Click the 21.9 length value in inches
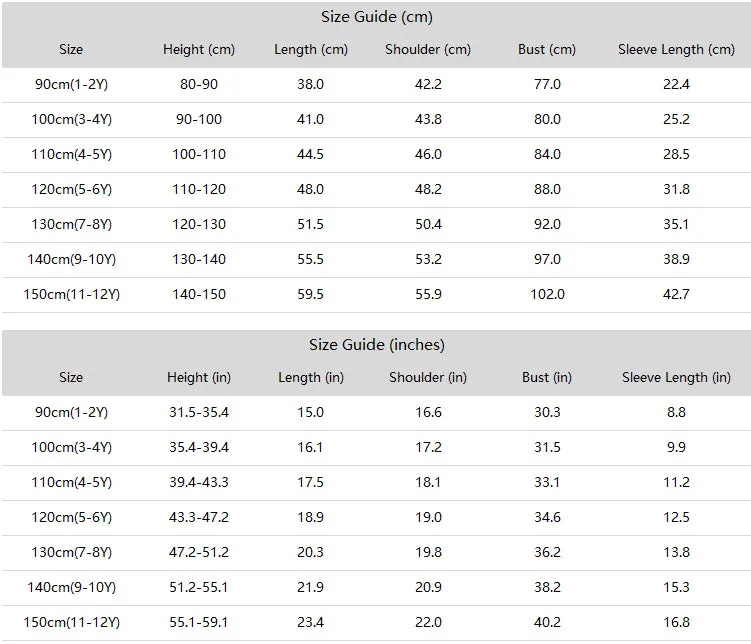Viewport: 751px width, 644px height. point(310,587)
